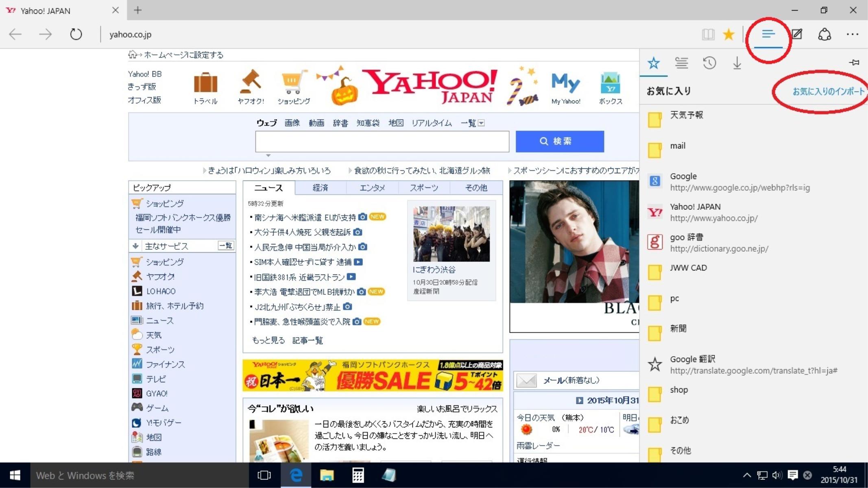868x488 pixels.
Task: Open the search suggestions arrow below the search box
Action: [268, 155]
